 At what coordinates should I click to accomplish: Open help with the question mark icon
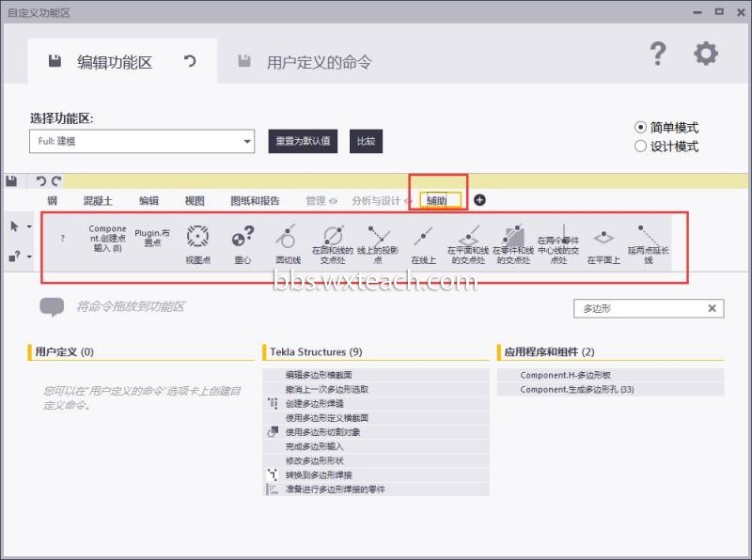pos(658,54)
